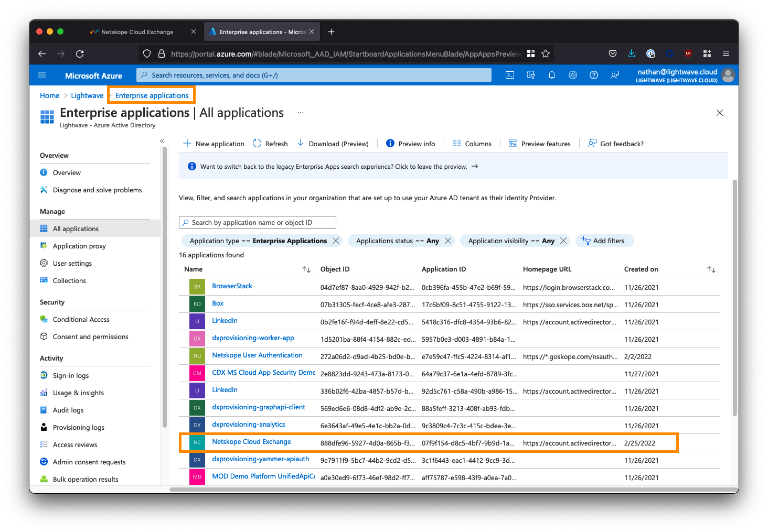Sort the table by Name column
This screenshot has width=768, height=532.
[x=306, y=269]
